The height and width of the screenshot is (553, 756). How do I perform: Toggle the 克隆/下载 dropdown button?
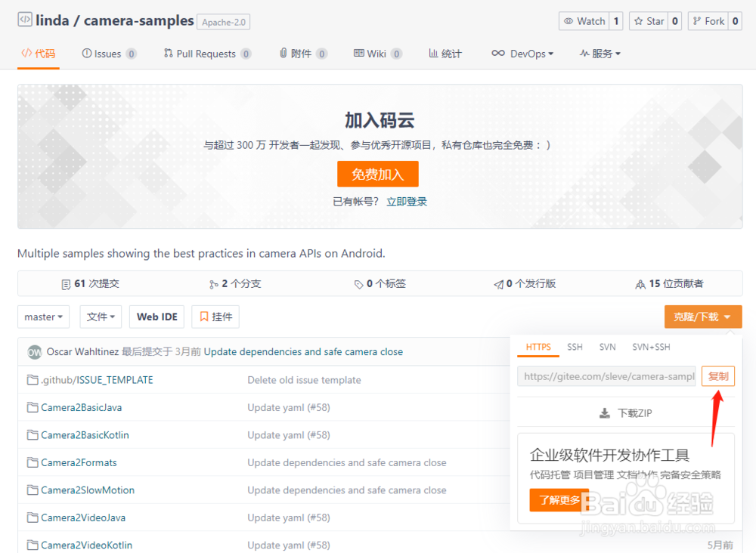point(703,317)
